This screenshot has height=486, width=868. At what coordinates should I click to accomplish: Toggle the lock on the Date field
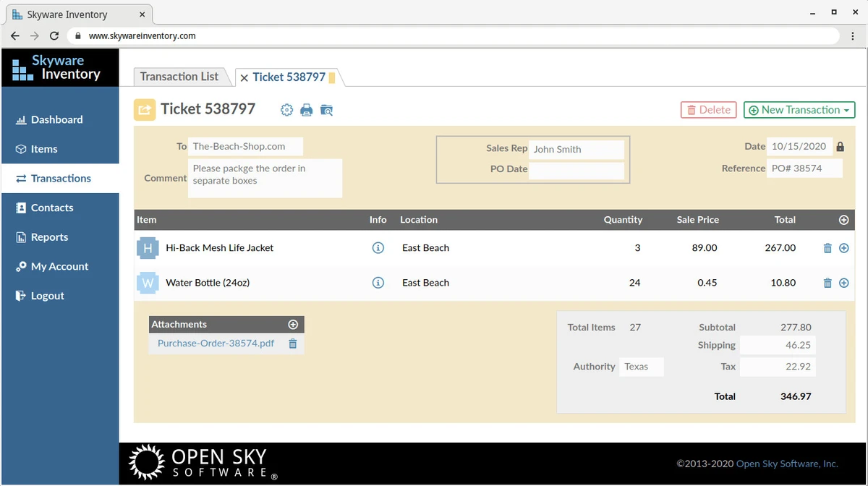[840, 145]
